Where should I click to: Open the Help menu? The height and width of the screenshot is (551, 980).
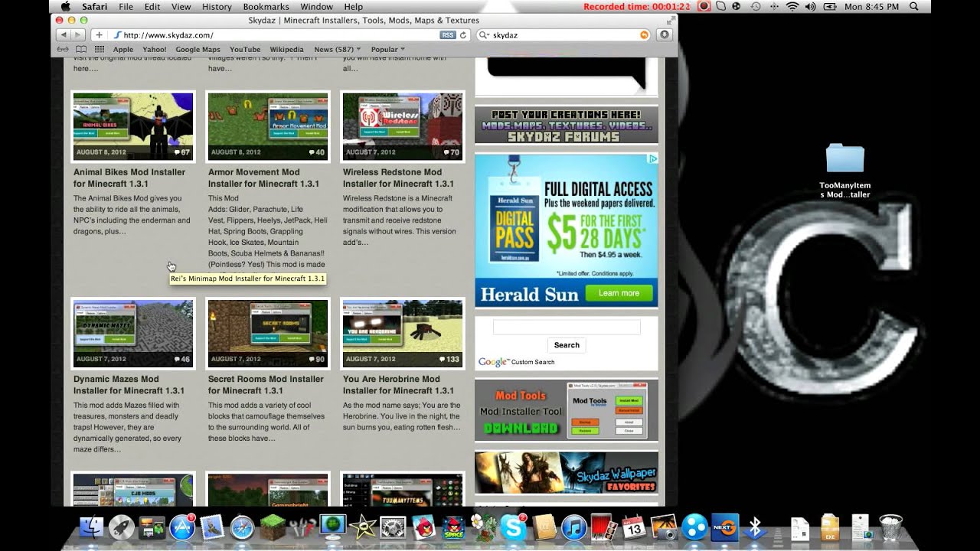click(x=353, y=6)
